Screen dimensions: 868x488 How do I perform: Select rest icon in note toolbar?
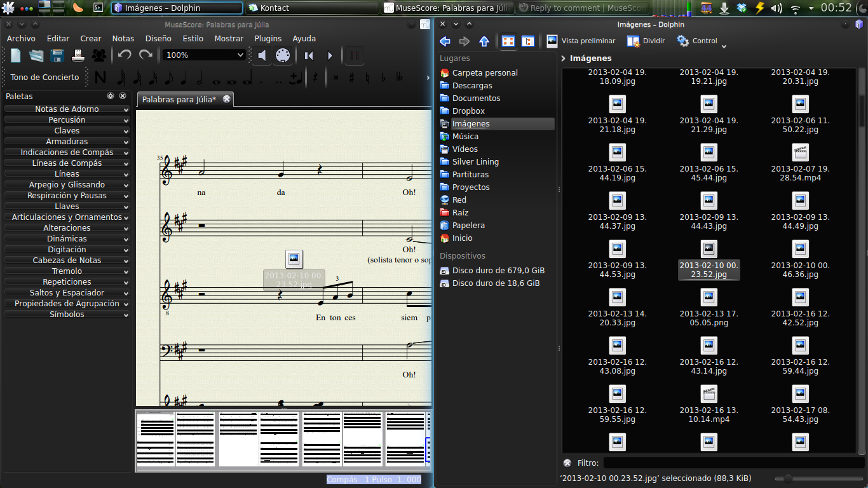coord(315,78)
